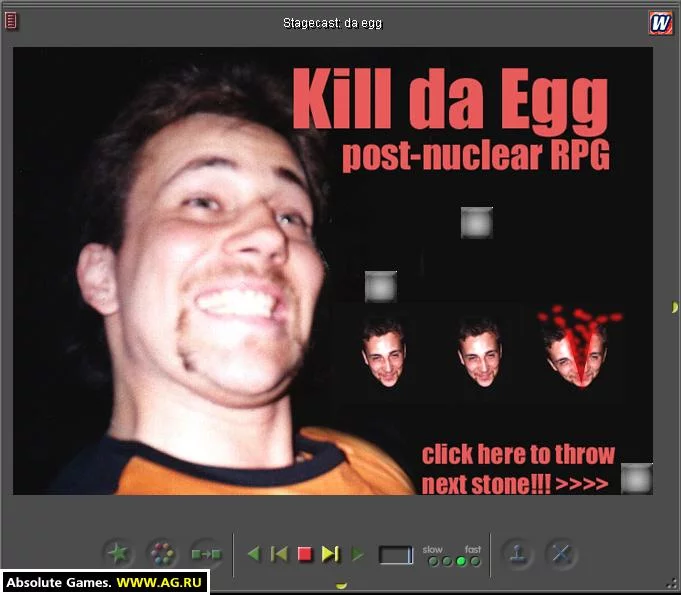Click the rule maker squares-arrow icon

point(207,554)
